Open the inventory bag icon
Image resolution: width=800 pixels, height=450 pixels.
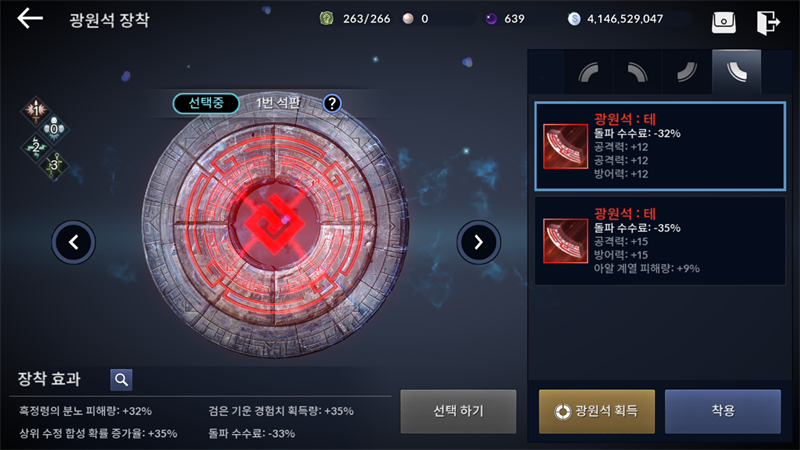pos(723,22)
